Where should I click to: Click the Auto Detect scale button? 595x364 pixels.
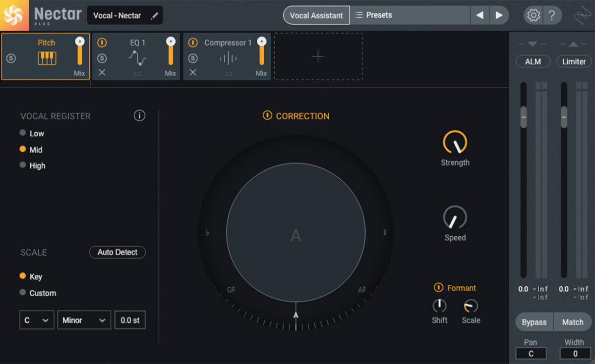(x=118, y=252)
